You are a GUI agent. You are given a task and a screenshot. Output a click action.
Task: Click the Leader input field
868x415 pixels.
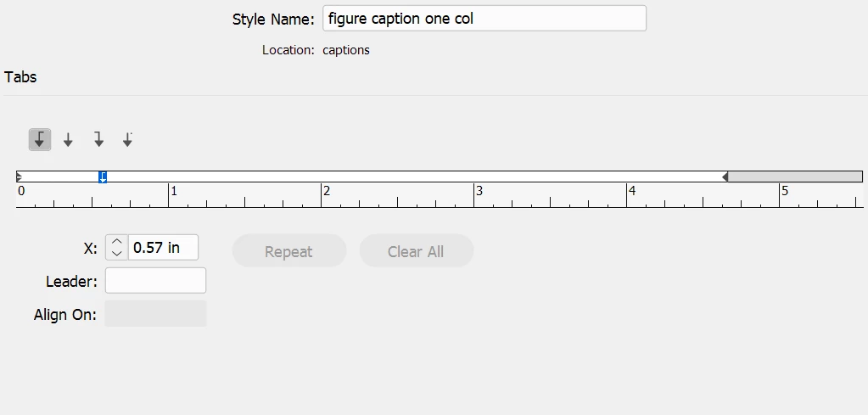[x=155, y=280]
